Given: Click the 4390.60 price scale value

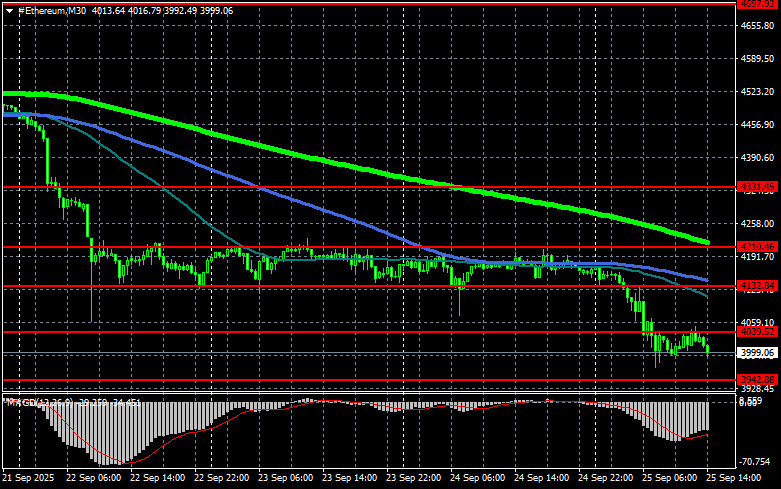Looking at the screenshot, I should (x=757, y=158).
